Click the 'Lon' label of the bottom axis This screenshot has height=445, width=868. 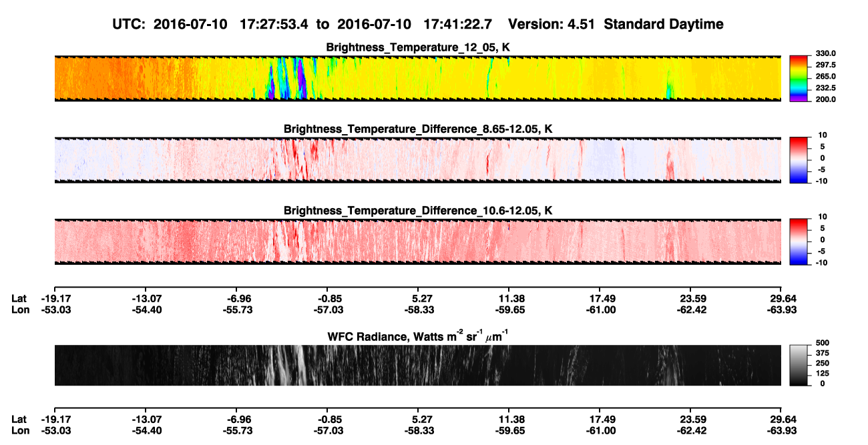(x=19, y=430)
